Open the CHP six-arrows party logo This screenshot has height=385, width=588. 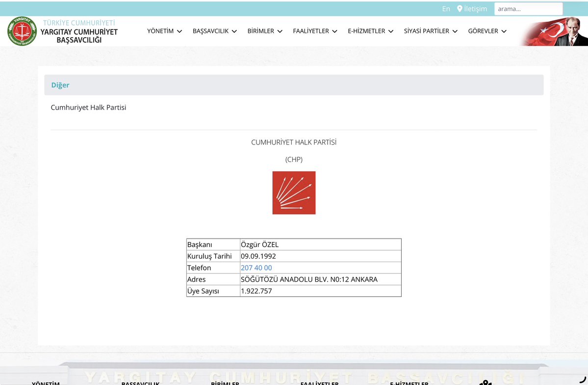[294, 193]
